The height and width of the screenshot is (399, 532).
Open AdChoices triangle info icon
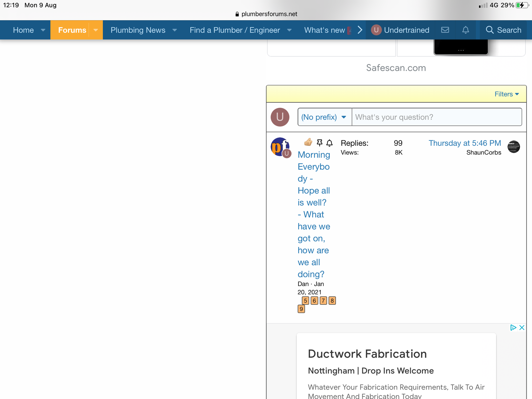513,327
